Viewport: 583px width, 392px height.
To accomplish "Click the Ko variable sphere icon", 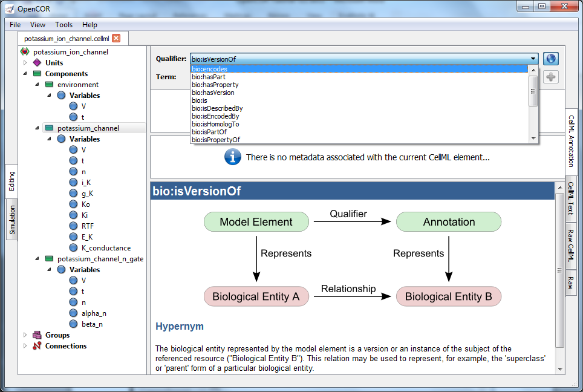I will [74, 204].
